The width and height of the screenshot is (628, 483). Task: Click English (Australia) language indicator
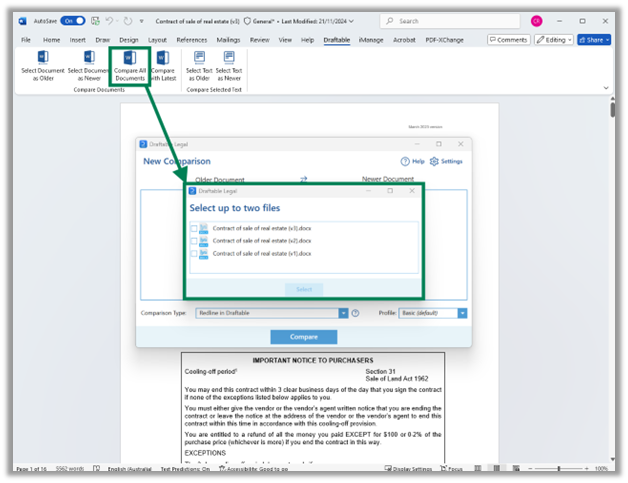tap(129, 469)
